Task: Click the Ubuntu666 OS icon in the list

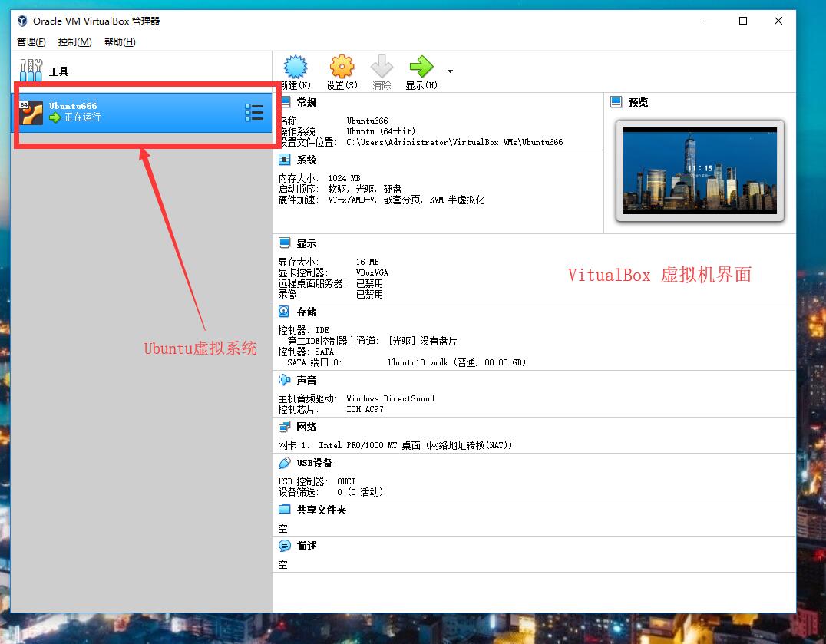Action: [x=31, y=112]
